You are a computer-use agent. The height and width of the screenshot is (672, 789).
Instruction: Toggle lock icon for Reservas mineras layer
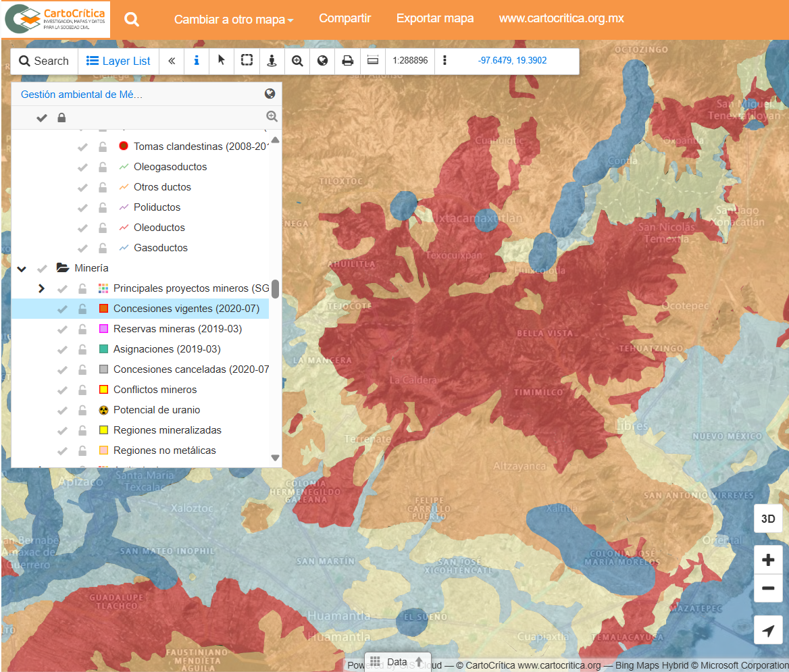coord(82,329)
